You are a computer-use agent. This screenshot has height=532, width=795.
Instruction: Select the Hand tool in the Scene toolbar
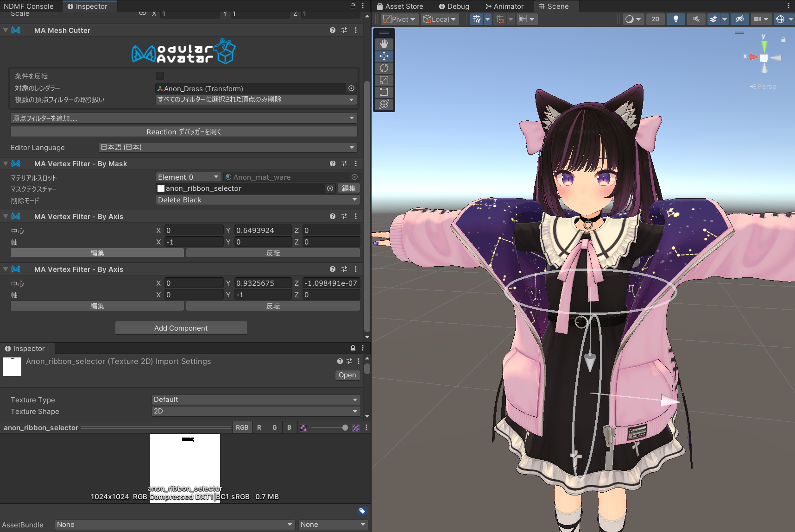coord(384,44)
